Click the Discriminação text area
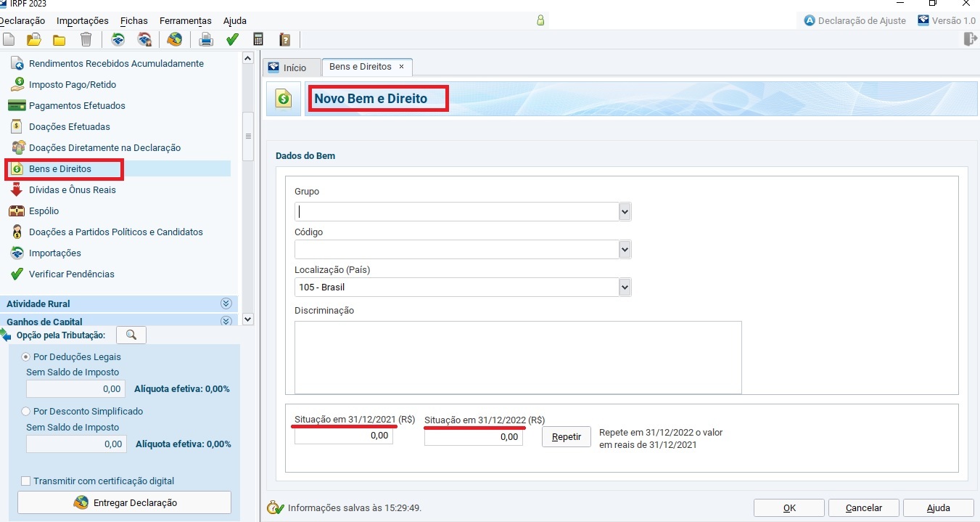 [x=517, y=357]
